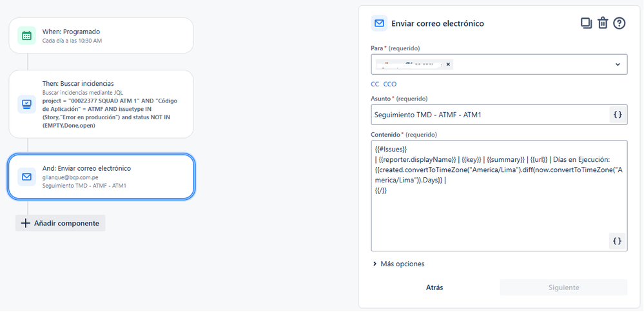Select the When: Programado trigger card
The image size is (644, 312).
coord(101,35)
